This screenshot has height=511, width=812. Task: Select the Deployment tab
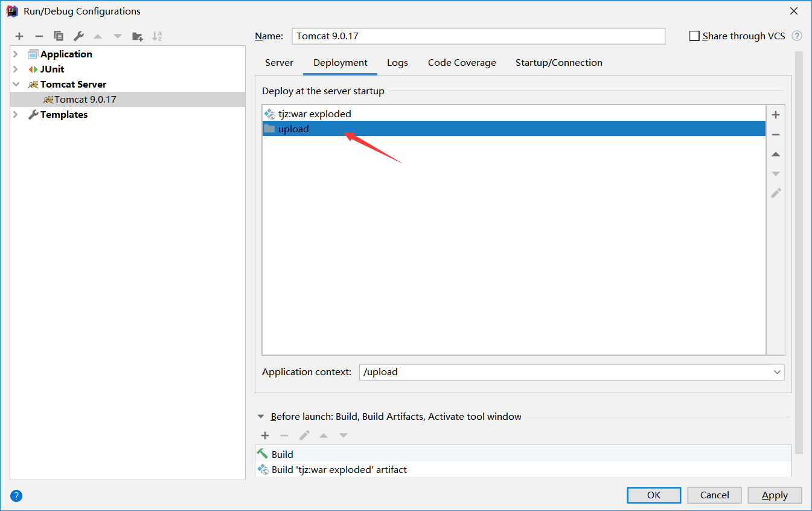point(340,63)
